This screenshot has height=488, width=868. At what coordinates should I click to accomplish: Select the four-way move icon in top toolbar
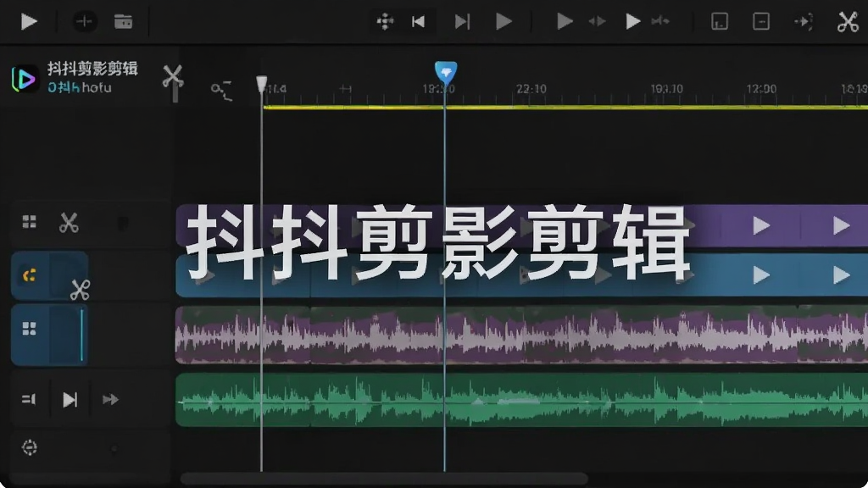[385, 21]
